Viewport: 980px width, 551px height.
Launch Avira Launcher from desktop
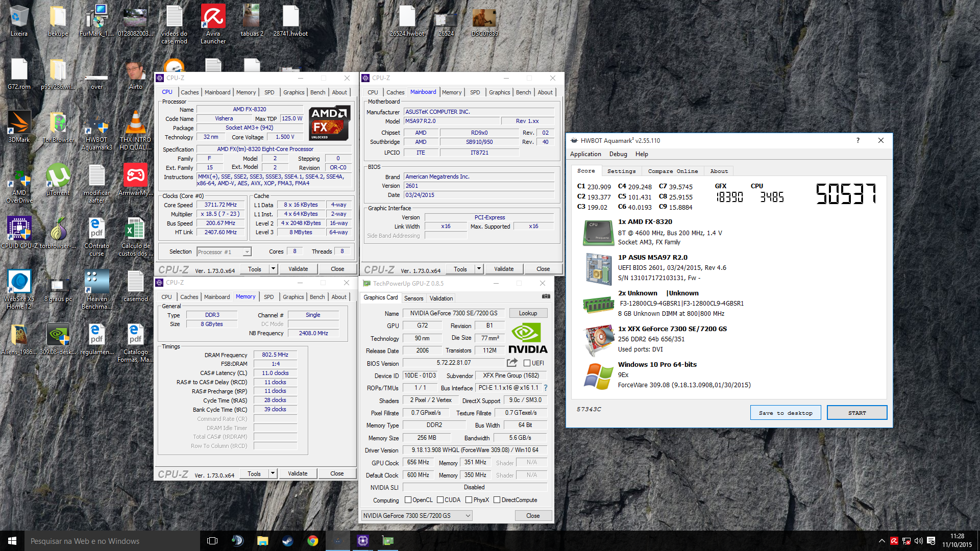click(213, 24)
